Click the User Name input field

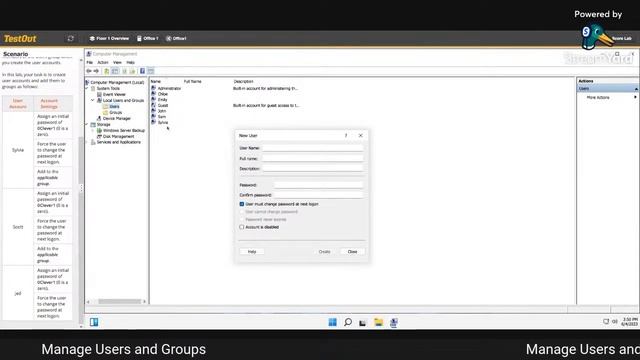coord(312,148)
